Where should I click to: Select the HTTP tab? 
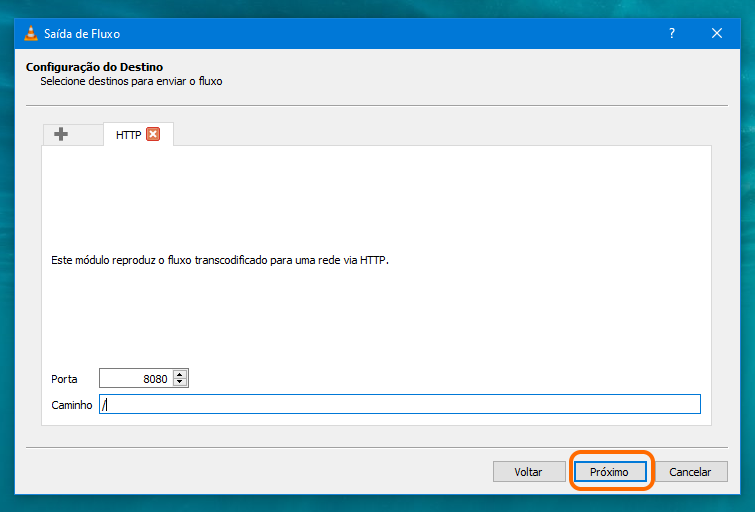point(129,135)
